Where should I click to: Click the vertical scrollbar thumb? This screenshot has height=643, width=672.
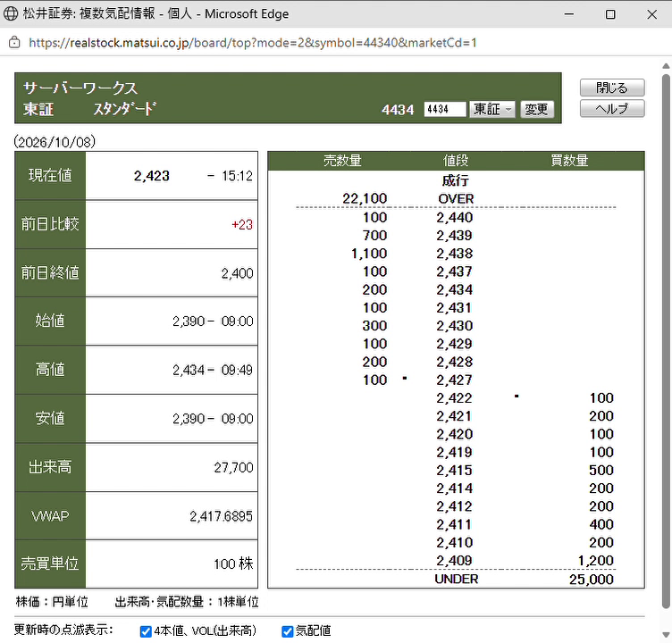tap(666, 340)
